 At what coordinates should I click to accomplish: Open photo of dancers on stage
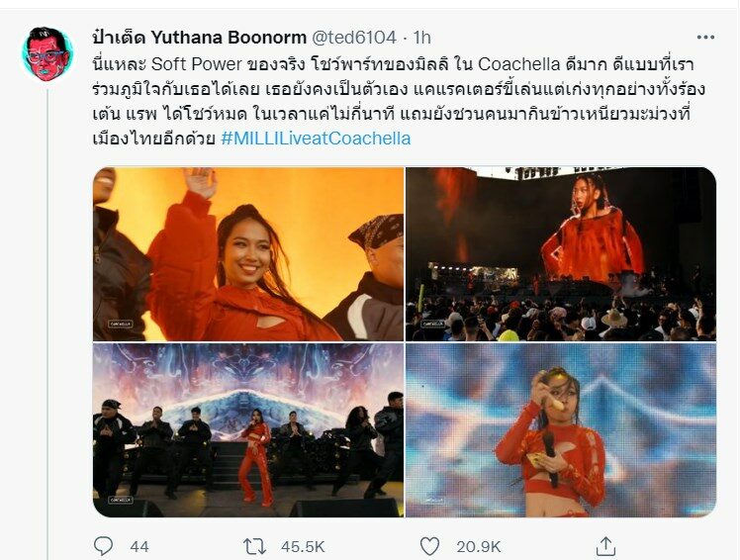coord(248,430)
